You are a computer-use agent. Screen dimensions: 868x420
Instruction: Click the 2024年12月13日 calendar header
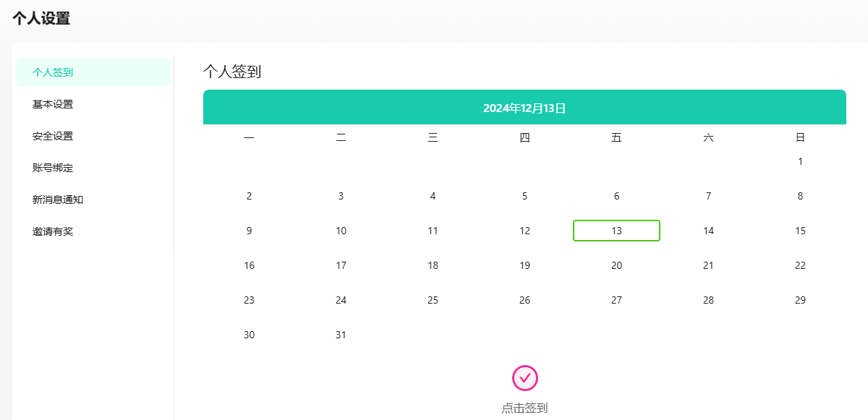(x=524, y=108)
